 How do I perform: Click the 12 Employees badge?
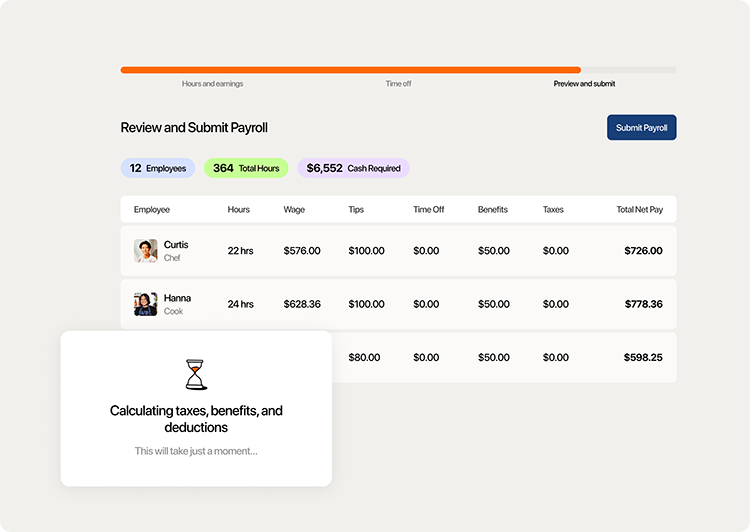pyautogui.click(x=158, y=168)
